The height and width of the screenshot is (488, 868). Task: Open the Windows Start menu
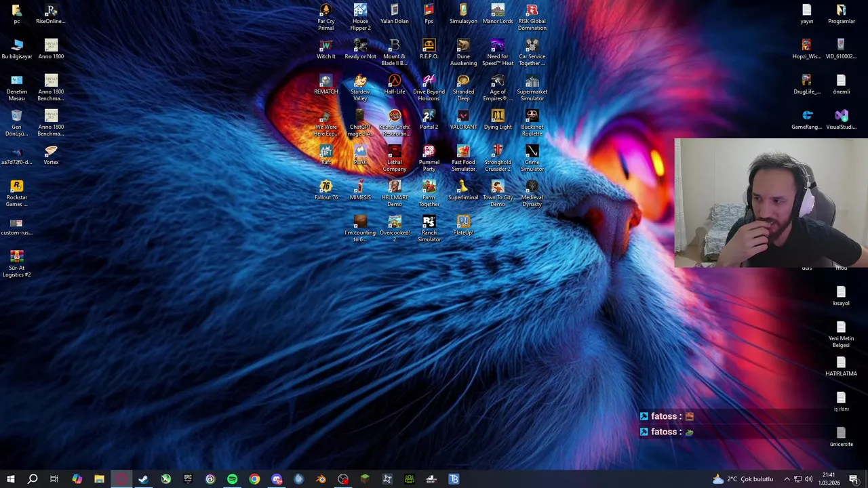point(10,479)
